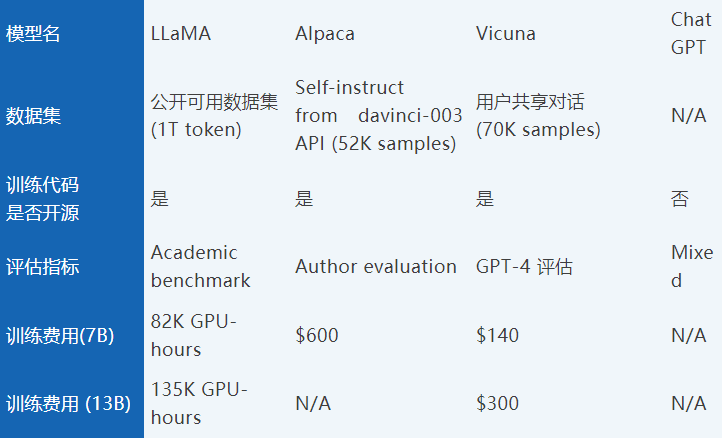723x438 pixels.
Task: Click the $600 training cost cell
Action: [x=317, y=335]
